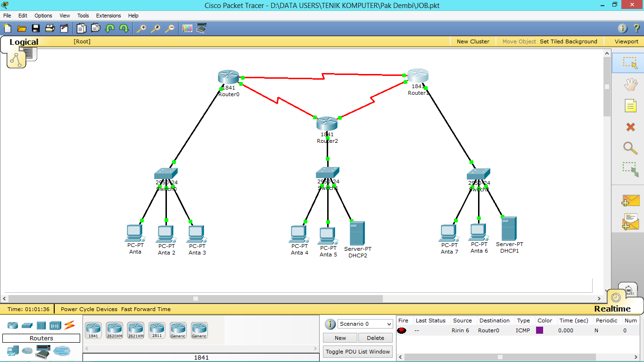Create a new file with New icon
This screenshot has height=362, width=644.
8,28
